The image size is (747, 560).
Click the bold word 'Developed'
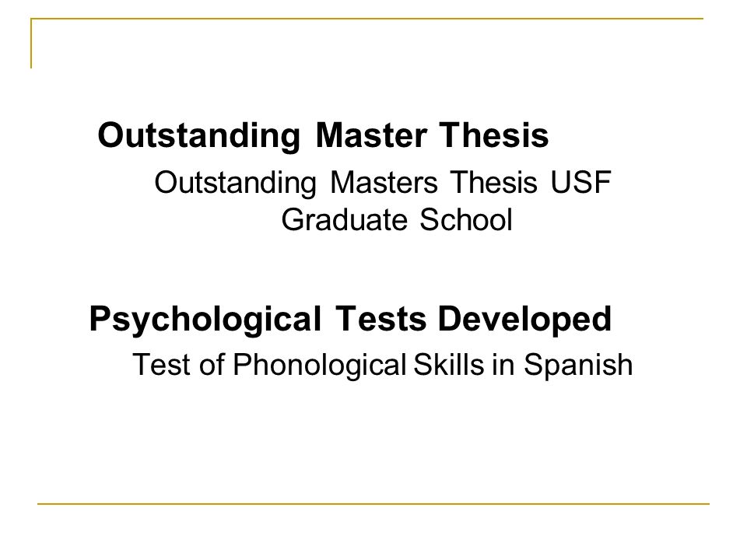click(524, 320)
